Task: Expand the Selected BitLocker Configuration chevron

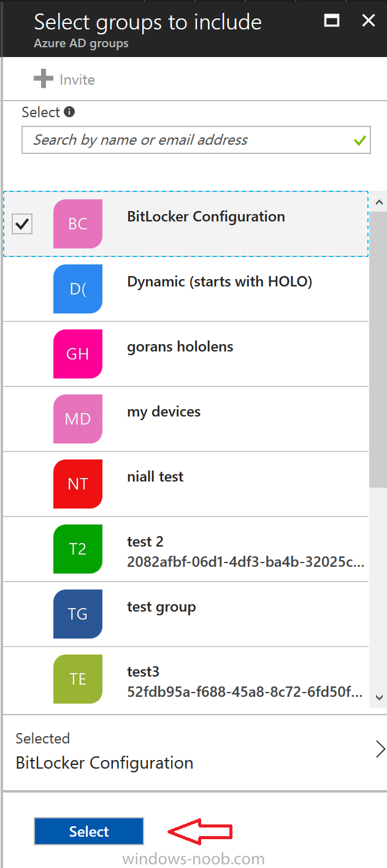Action: tap(380, 750)
